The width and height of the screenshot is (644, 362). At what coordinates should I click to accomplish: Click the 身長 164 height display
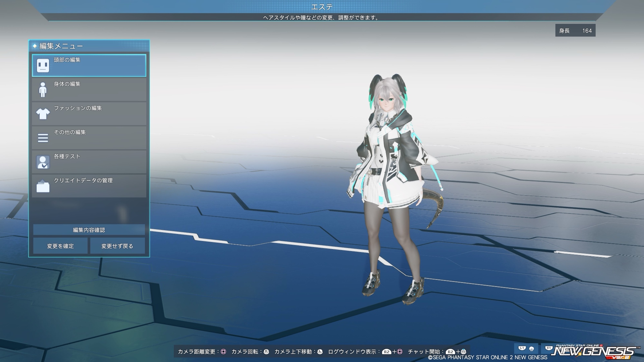(575, 31)
